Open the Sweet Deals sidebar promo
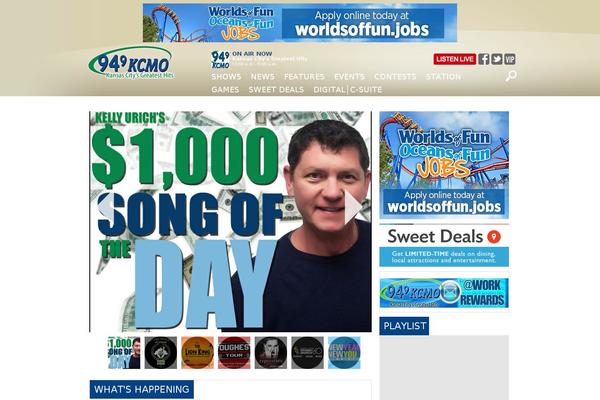The width and height of the screenshot is (600, 400). click(444, 246)
